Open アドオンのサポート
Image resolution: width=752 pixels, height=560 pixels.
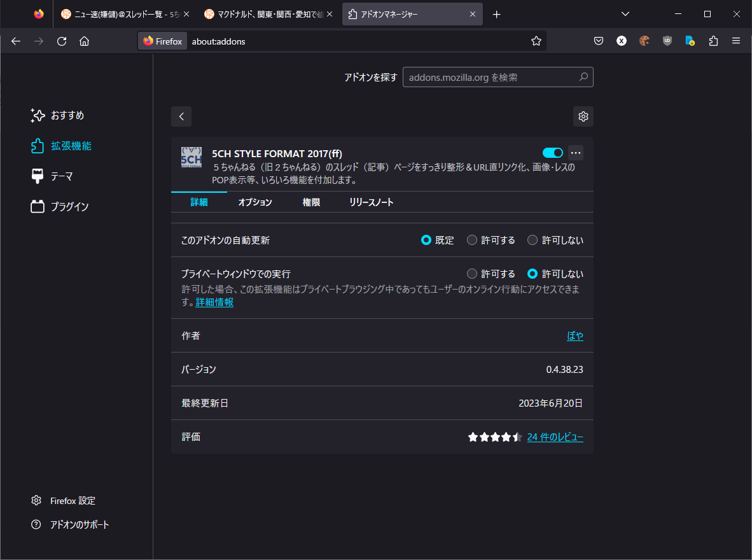point(70,524)
